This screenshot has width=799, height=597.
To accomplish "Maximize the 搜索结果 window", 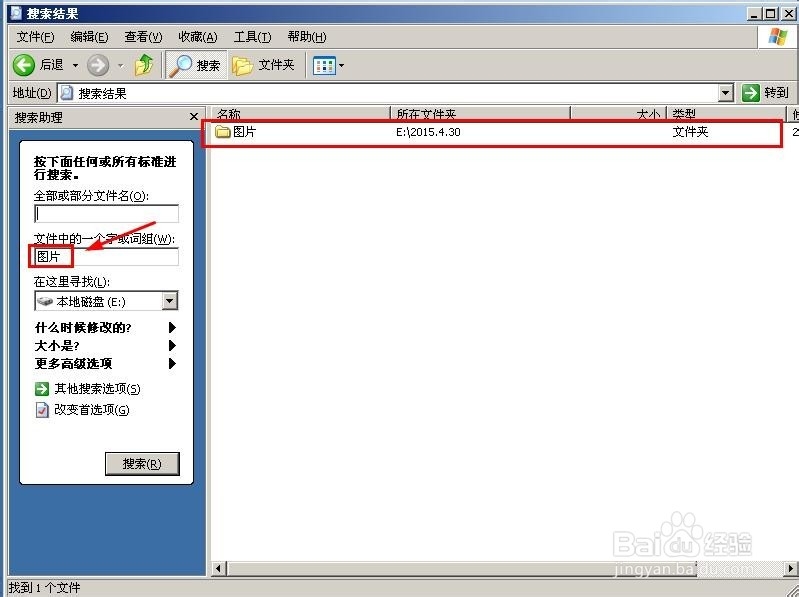I will tap(771, 14).
